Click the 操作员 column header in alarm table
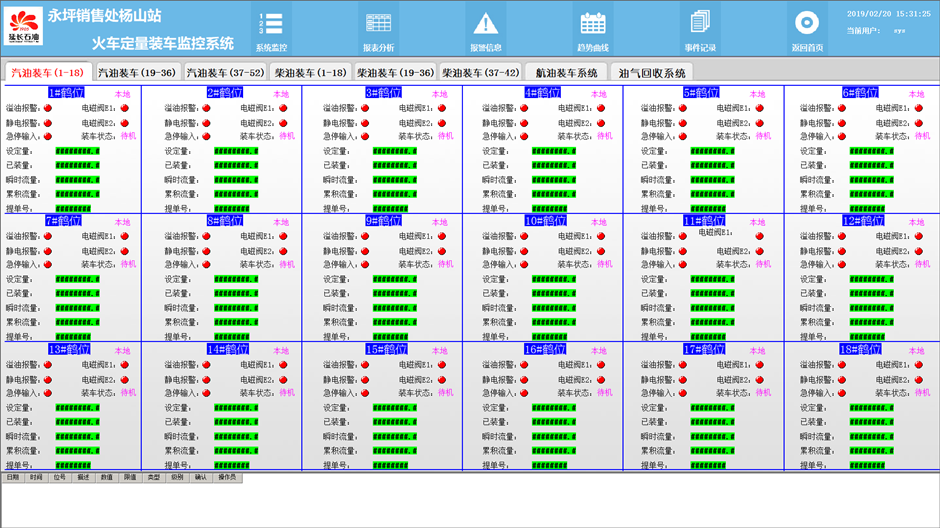This screenshot has width=940, height=528. click(228, 478)
